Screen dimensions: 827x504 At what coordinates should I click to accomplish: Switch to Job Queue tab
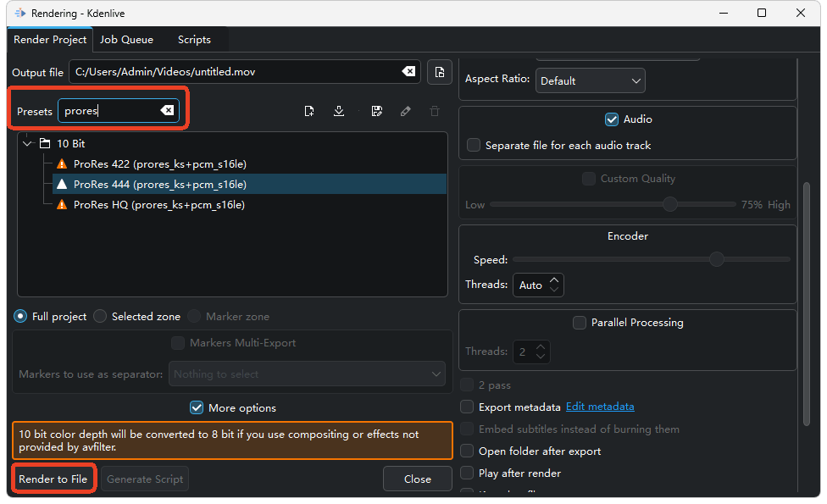pos(126,40)
